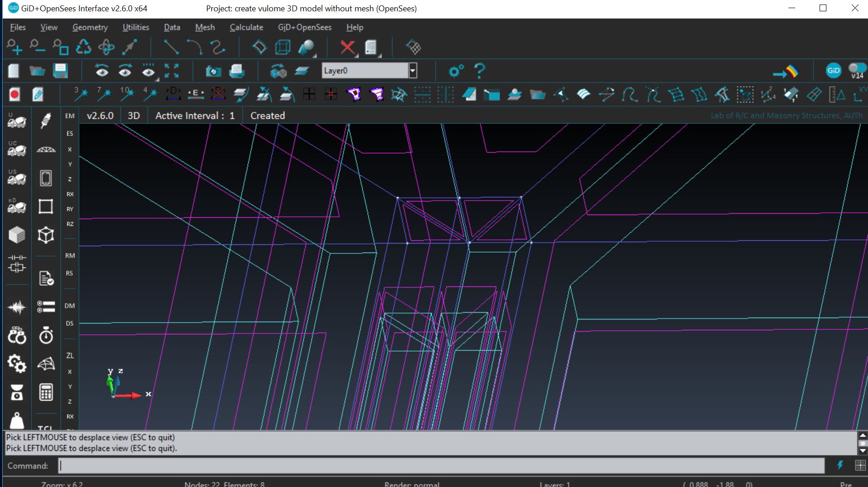Click the rotate-right eye view icon
The height and width of the screenshot is (487, 868).
coord(125,71)
